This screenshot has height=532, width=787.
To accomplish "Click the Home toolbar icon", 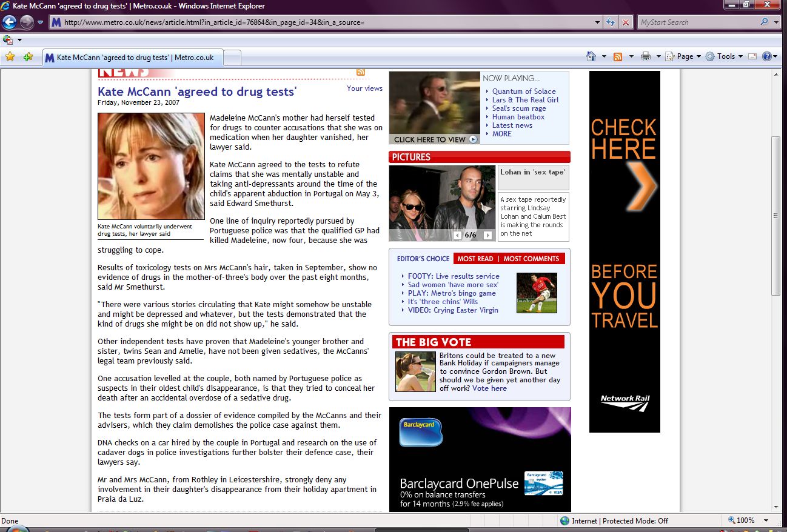I will 591,56.
